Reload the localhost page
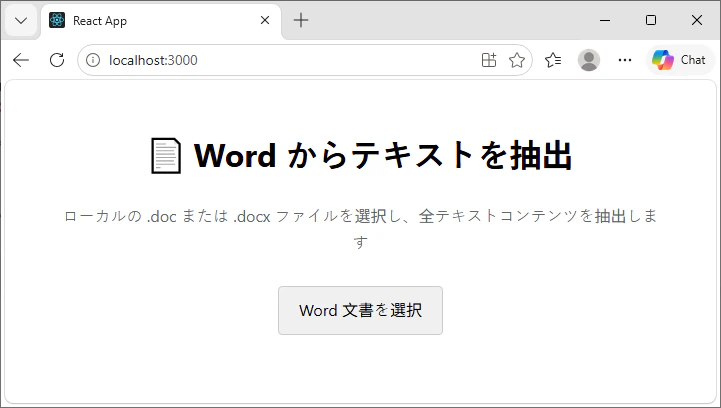 click(57, 60)
